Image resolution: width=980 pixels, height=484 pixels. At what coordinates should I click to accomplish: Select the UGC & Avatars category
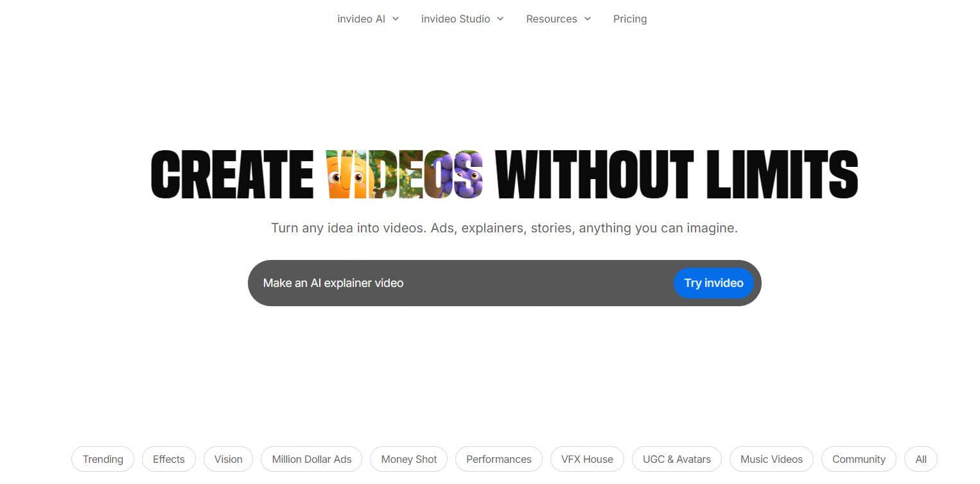tap(676, 459)
